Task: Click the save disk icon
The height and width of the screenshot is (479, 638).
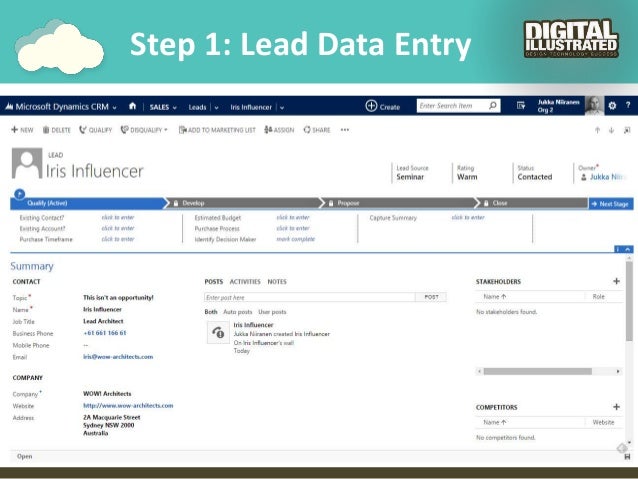Action: pyautogui.click(x=627, y=457)
